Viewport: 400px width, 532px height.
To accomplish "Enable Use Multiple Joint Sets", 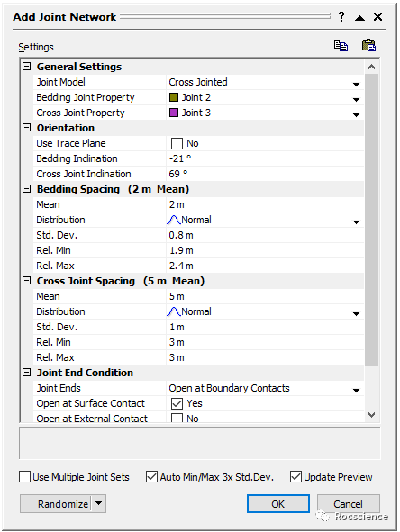I will [25, 477].
